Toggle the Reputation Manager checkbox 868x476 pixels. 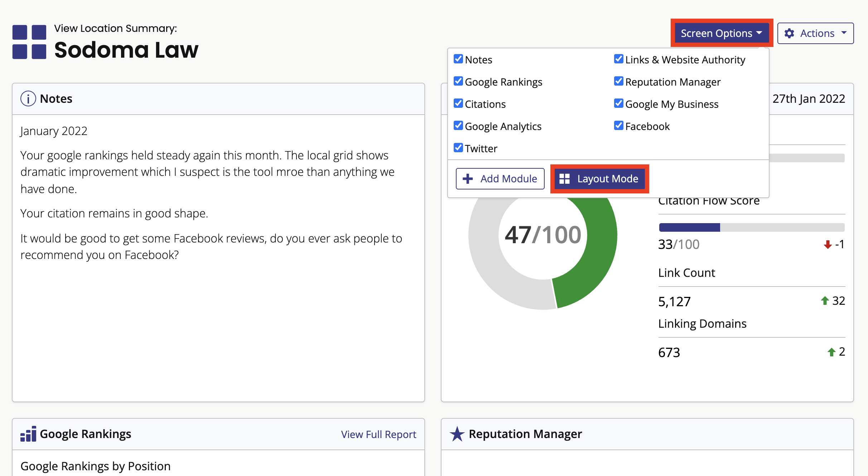(618, 81)
